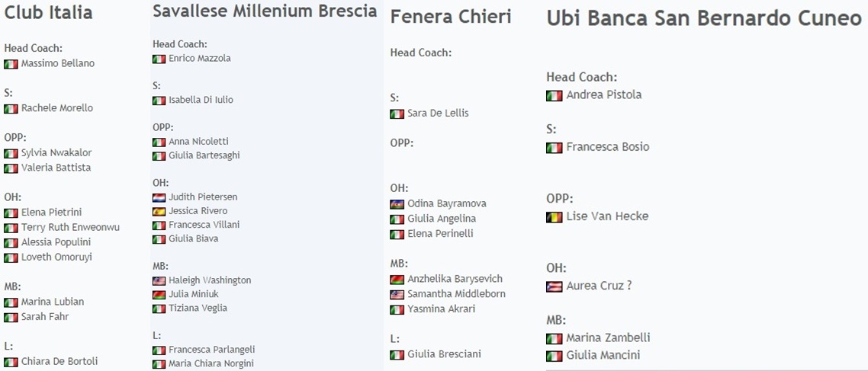Select Terry Ruth Enweonwu name
The width and height of the screenshot is (868, 371).
[70, 227]
